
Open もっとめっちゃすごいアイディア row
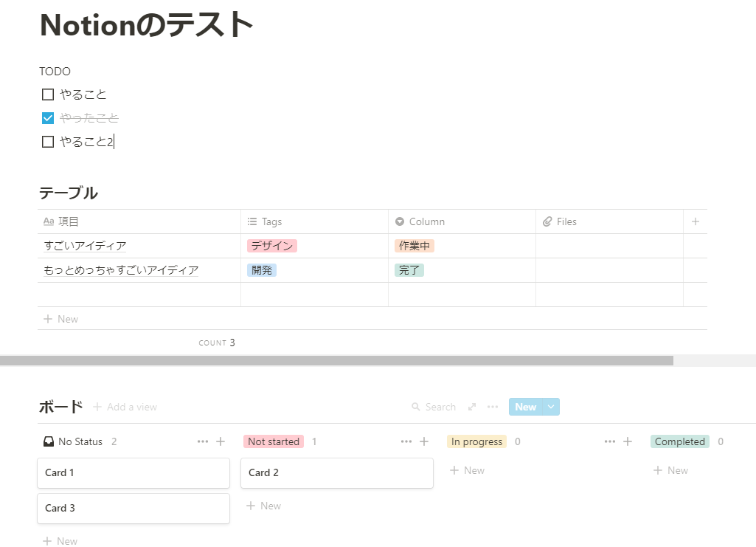pyautogui.click(x=121, y=270)
